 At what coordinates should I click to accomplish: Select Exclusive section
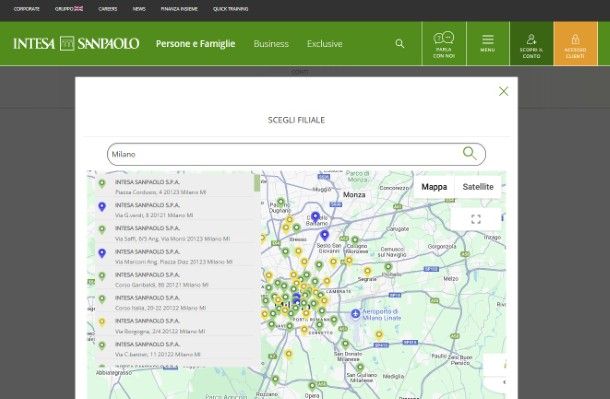[324, 44]
